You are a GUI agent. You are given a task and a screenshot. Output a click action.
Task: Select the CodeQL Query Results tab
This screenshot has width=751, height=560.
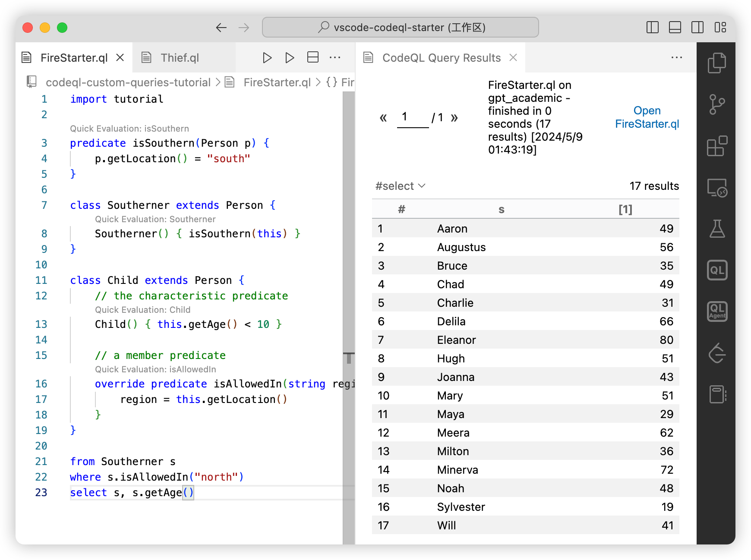[x=441, y=58]
